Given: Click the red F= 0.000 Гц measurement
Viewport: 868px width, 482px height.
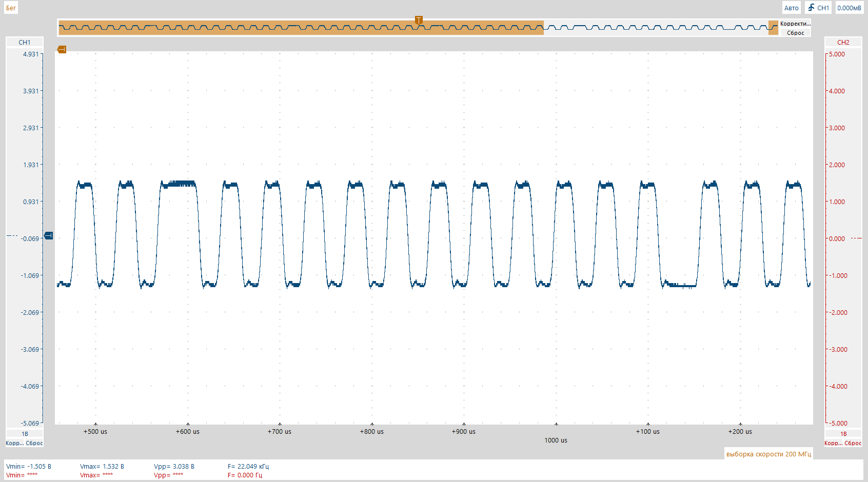Looking at the screenshot, I should click(245, 475).
